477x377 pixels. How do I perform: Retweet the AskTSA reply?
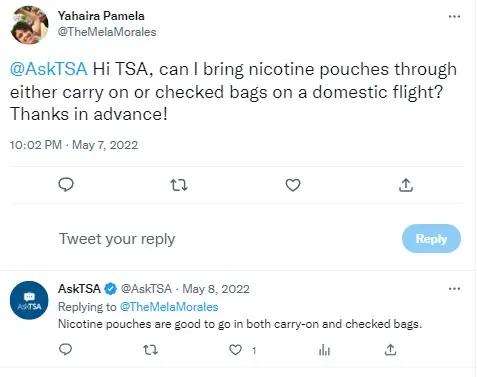point(150,350)
